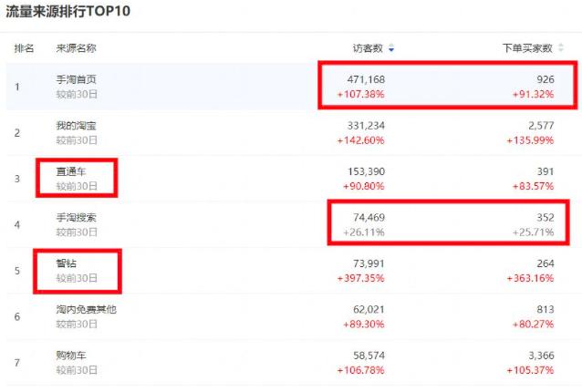
Task: Click the 2,577 buyer count of 我的淘宝
Action: [538, 126]
